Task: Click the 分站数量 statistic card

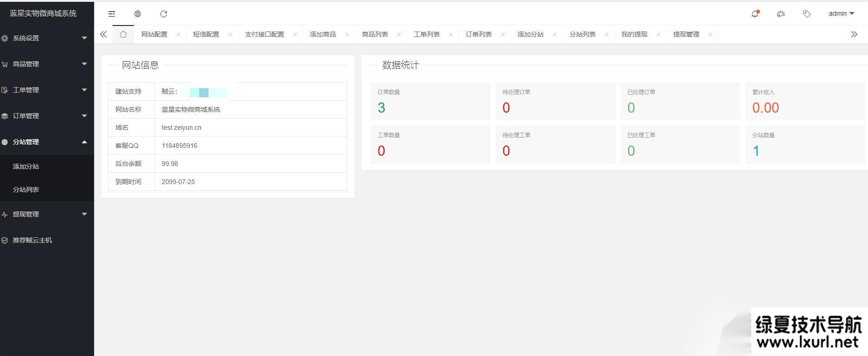Action: pyautogui.click(x=805, y=144)
